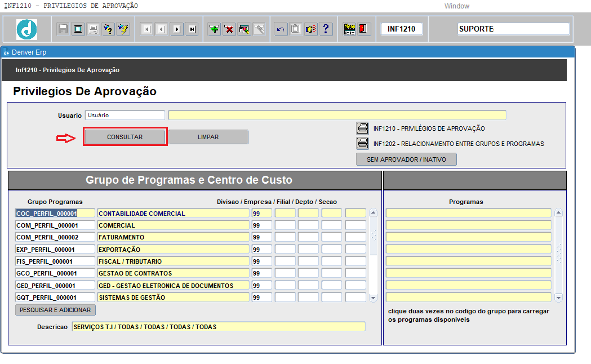Viewport: 591px width, 364px height.
Task: Select FIS_PERFIL_000001 group code
Action: (x=55, y=261)
